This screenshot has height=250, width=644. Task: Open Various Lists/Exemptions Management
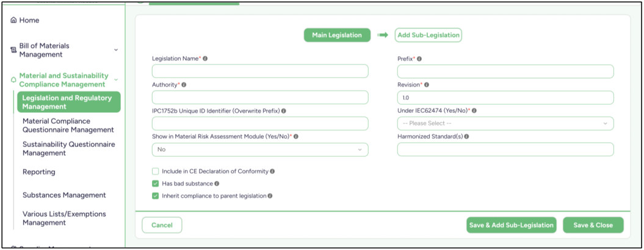[x=64, y=218]
